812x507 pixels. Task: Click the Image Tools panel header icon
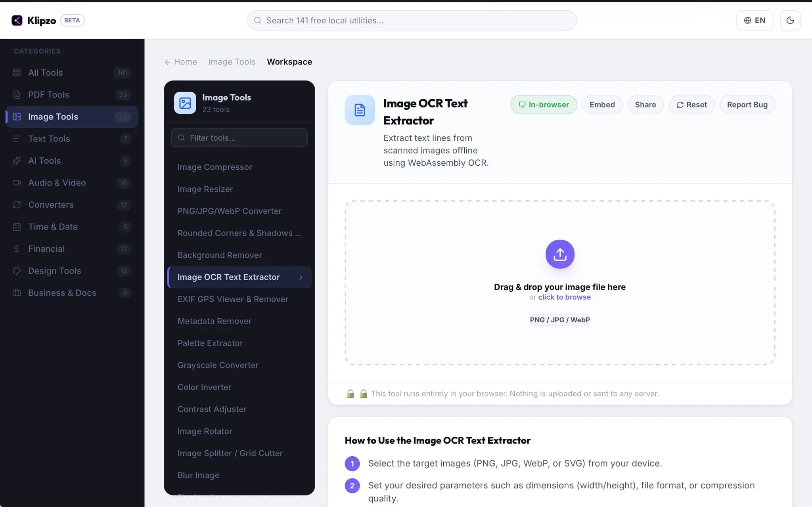185,103
